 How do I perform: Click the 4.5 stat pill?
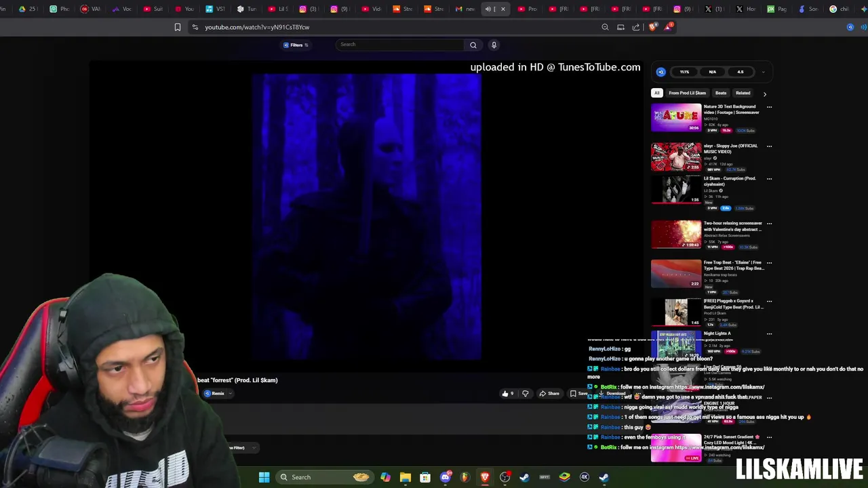click(x=741, y=72)
